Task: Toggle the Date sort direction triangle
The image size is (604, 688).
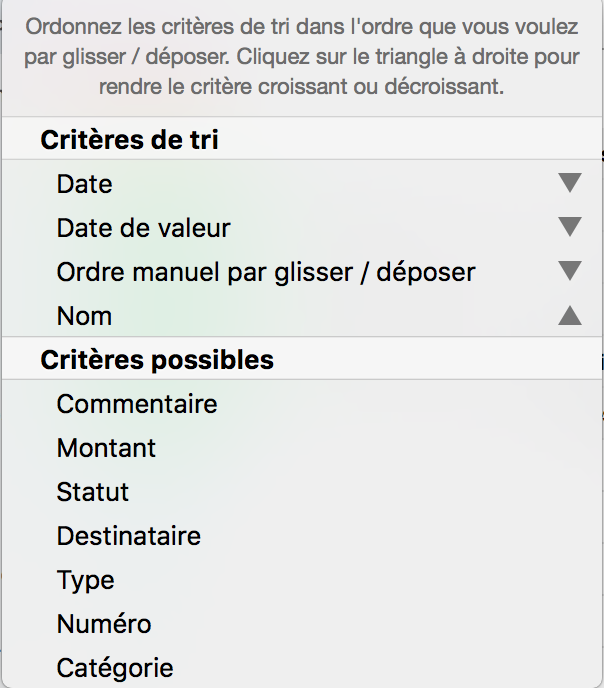Action: pyautogui.click(x=570, y=183)
